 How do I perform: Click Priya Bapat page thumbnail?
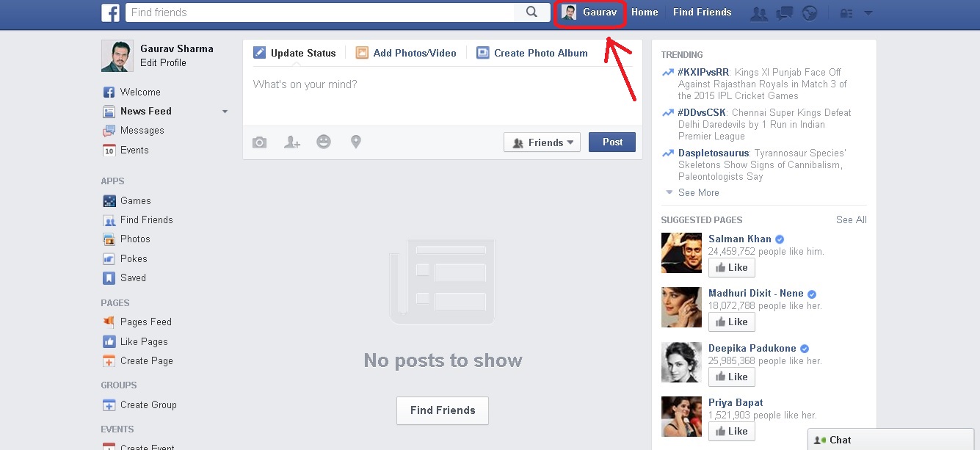click(681, 417)
